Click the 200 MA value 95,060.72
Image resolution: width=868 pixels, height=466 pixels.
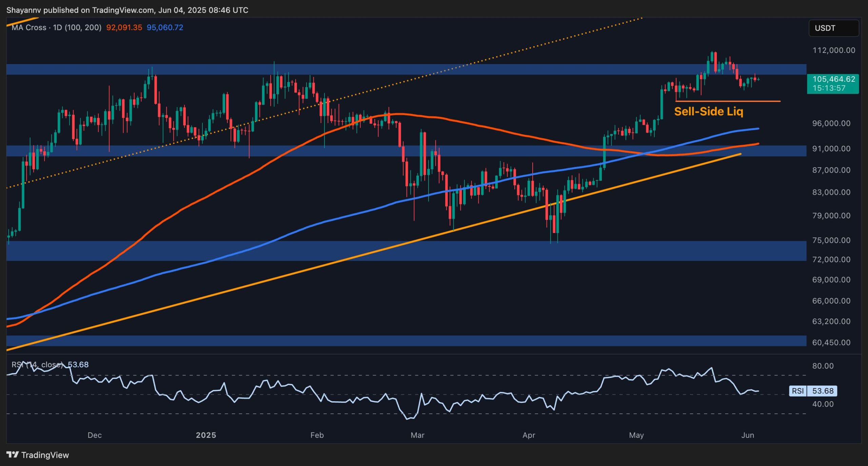click(x=165, y=28)
